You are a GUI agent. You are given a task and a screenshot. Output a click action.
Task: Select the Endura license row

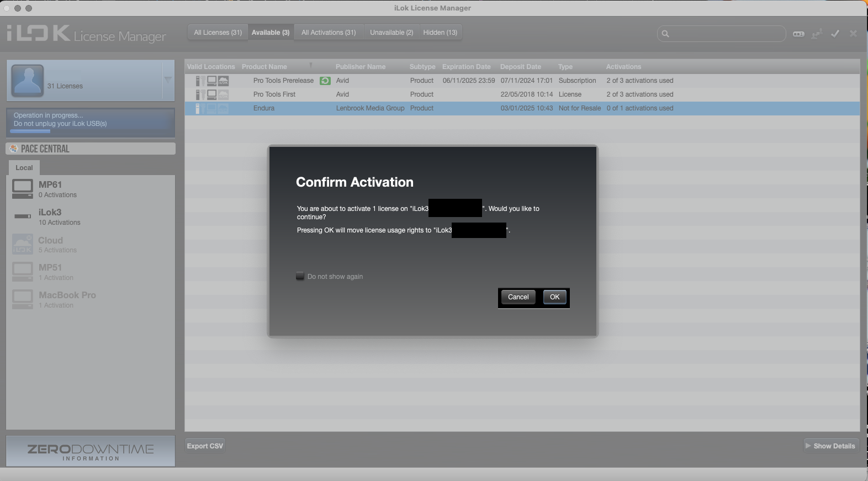[x=522, y=108]
